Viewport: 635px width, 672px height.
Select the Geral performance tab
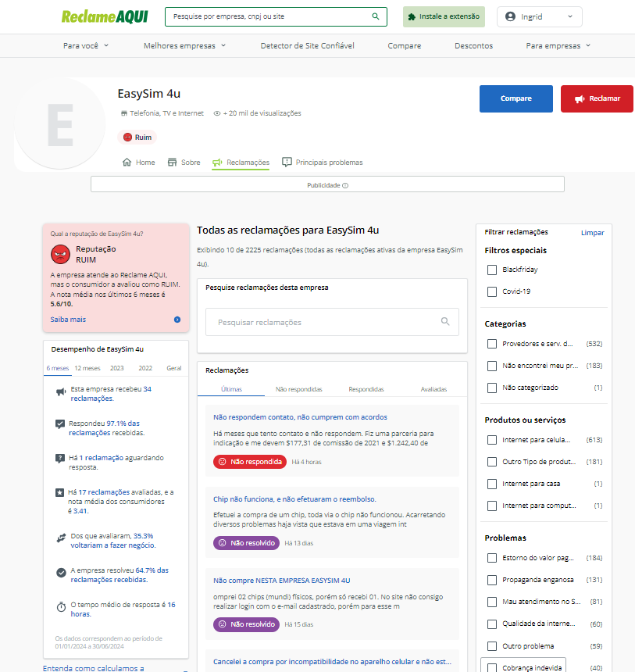coord(174,368)
